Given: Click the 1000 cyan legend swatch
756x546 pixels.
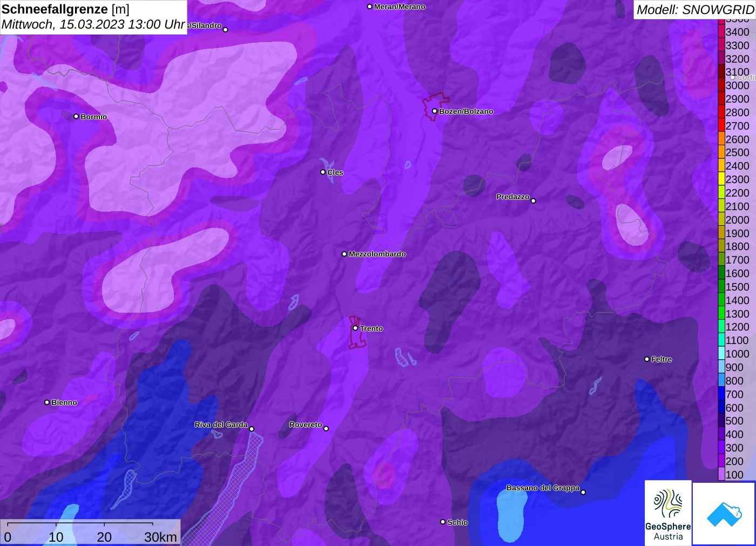Looking at the screenshot, I should [721, 354].
